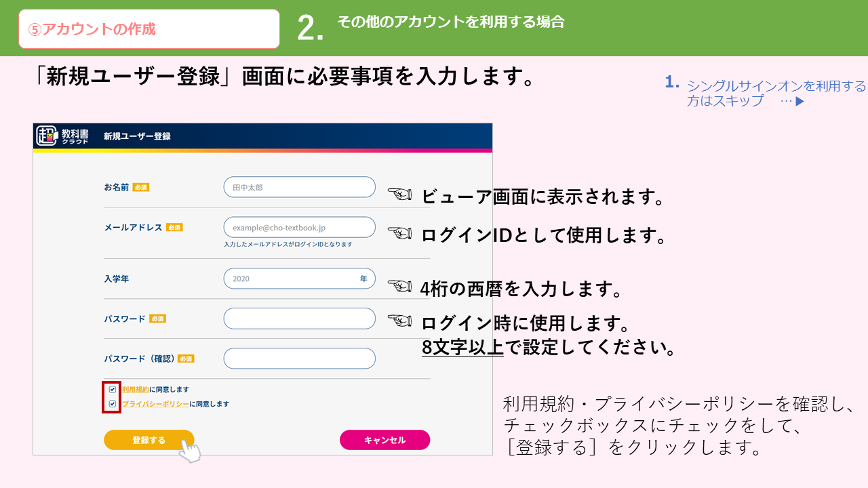Click the メールアドレス input field

click(x=299, y=228)
